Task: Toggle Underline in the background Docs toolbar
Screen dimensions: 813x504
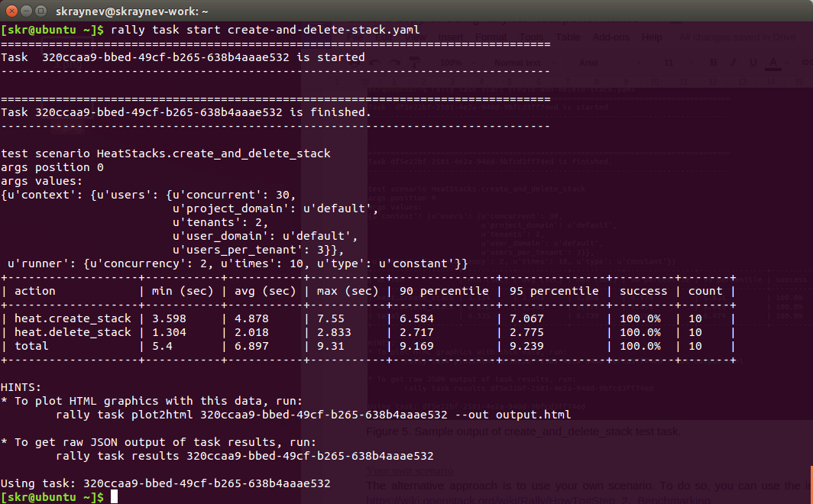Action: (753, 63)
